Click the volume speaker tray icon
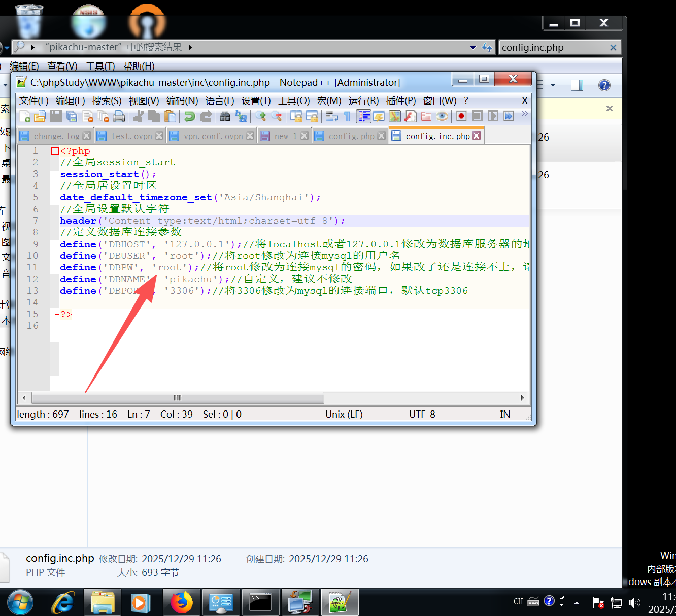This screenshot has width=676, height=616. pyautogui.click(x=634, y=603)
